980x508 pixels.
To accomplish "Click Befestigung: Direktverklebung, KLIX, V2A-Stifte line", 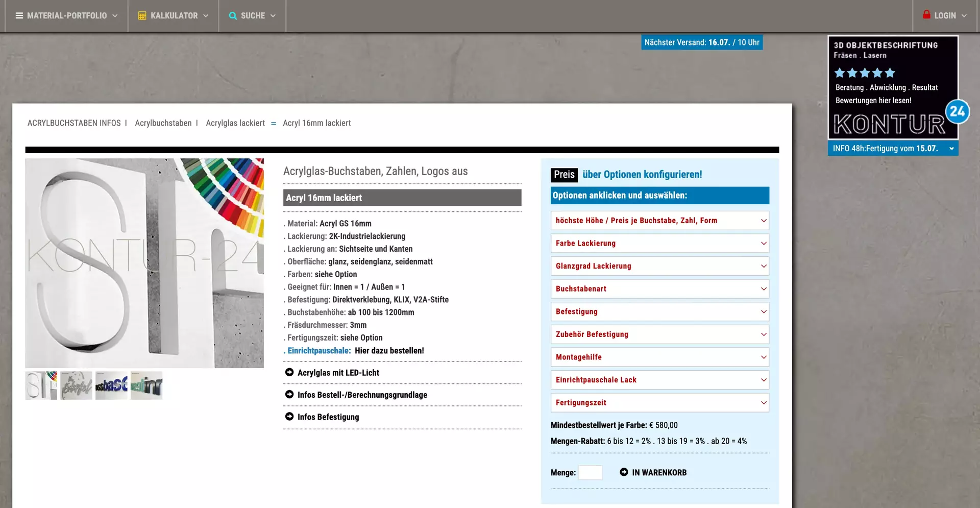I will click(366, 300).
